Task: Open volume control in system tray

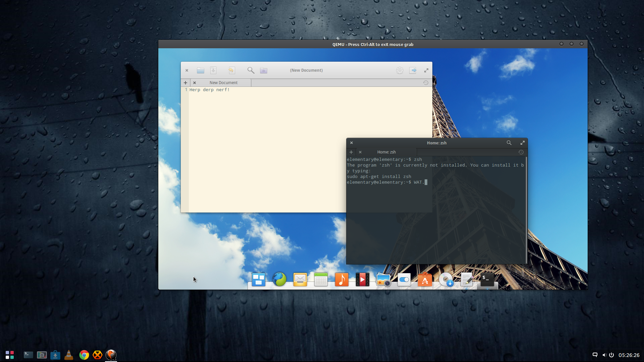Action: coord(604,355)
